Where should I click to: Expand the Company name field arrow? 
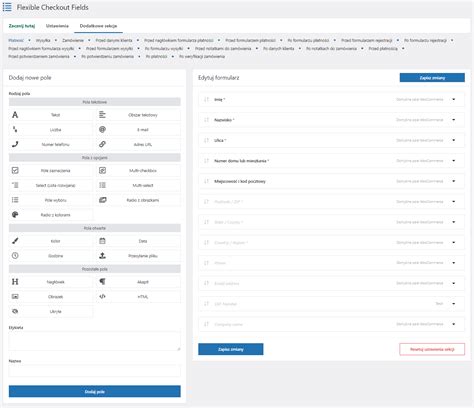[454, 324]
